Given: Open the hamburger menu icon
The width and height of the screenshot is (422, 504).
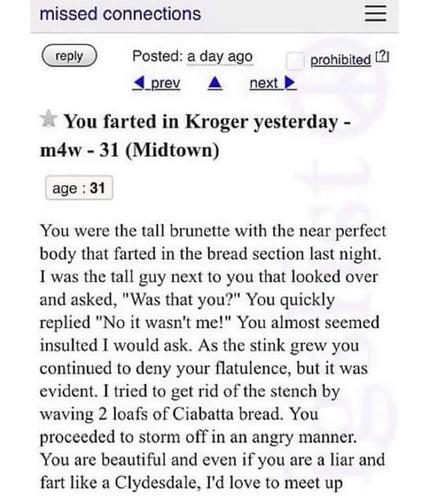Looking at the screenshot, I should coord(376,14).
